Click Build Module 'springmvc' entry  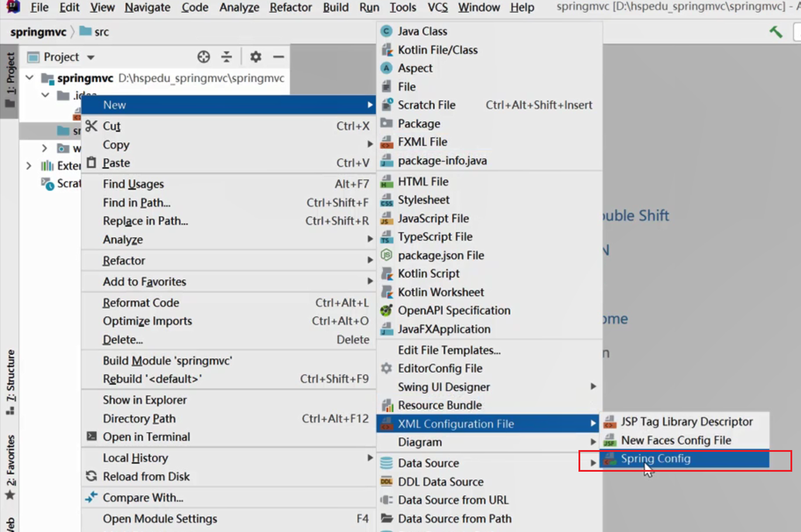coord(228,361)
